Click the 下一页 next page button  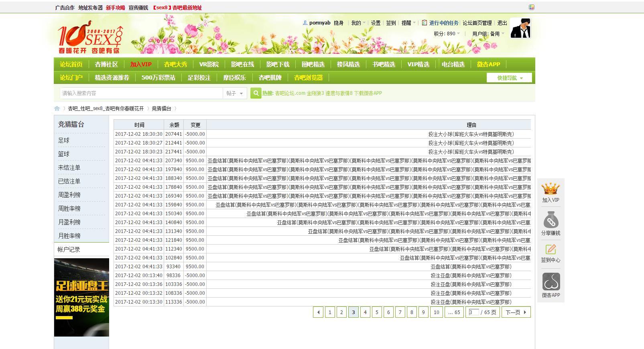(x=516, y=312)
